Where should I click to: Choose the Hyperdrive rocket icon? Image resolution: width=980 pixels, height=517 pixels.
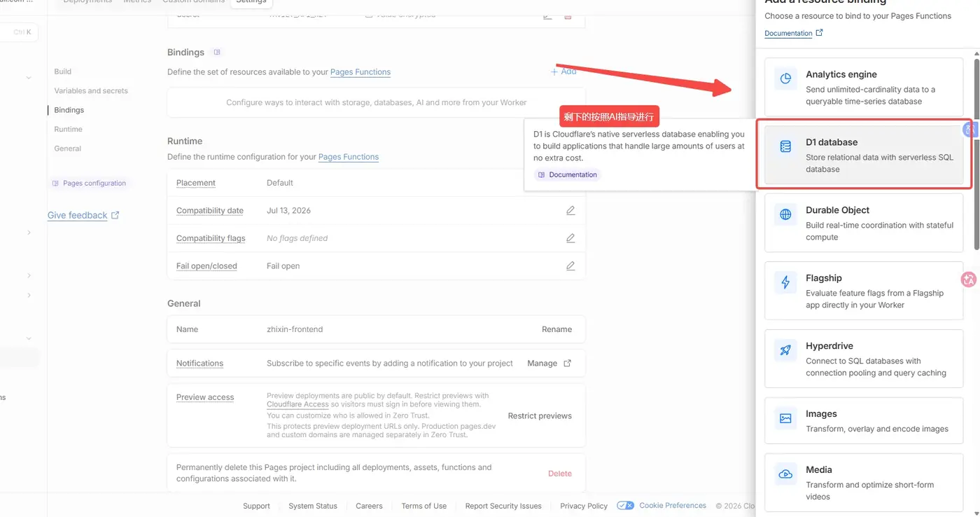(785, 350)
